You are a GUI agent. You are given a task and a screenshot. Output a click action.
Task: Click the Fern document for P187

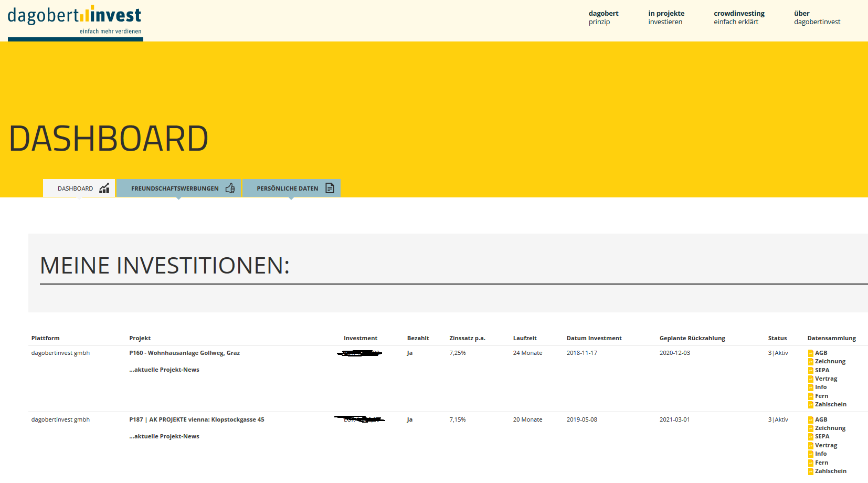tap(820, 462)
